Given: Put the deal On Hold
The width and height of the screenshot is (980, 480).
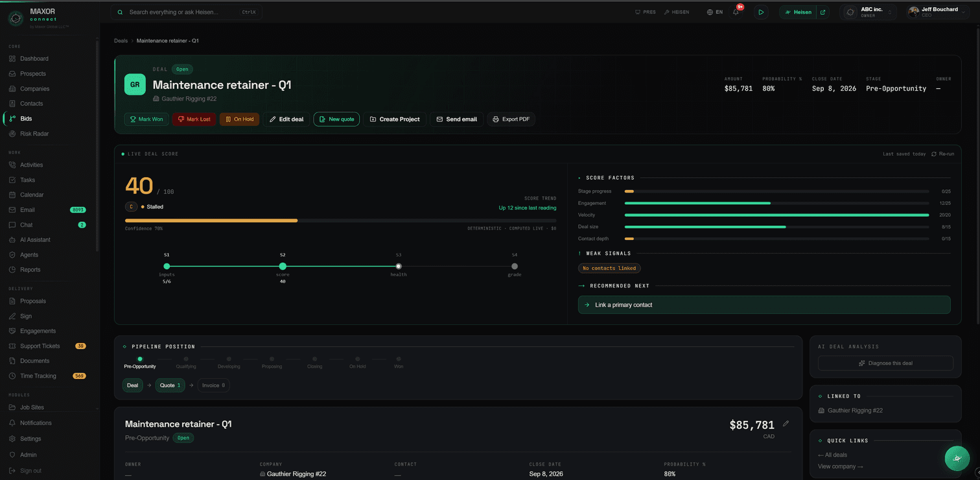Looking at the screenshot, I should [x=240, y=119].
